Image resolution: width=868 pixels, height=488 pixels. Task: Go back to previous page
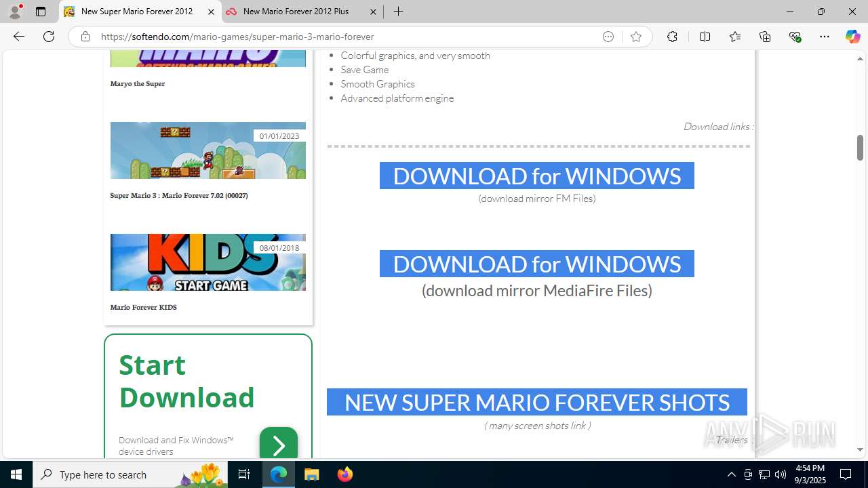click(x=19, y=37)
